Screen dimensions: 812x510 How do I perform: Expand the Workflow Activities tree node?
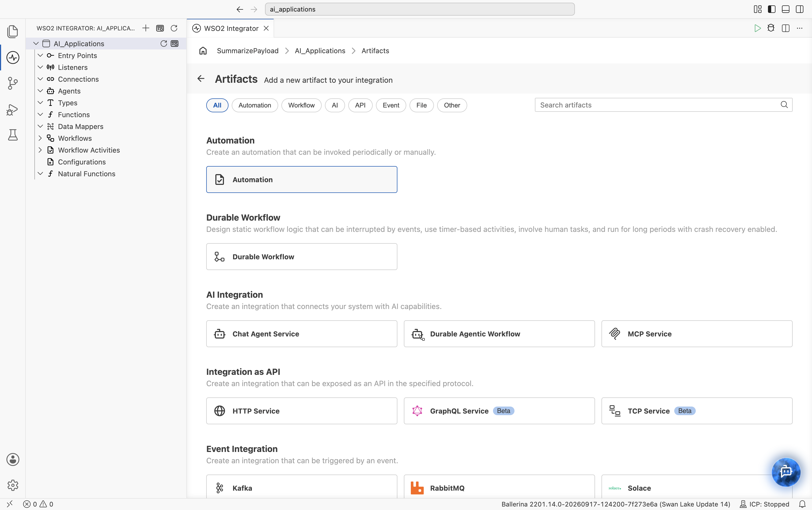tap(40, 150)
